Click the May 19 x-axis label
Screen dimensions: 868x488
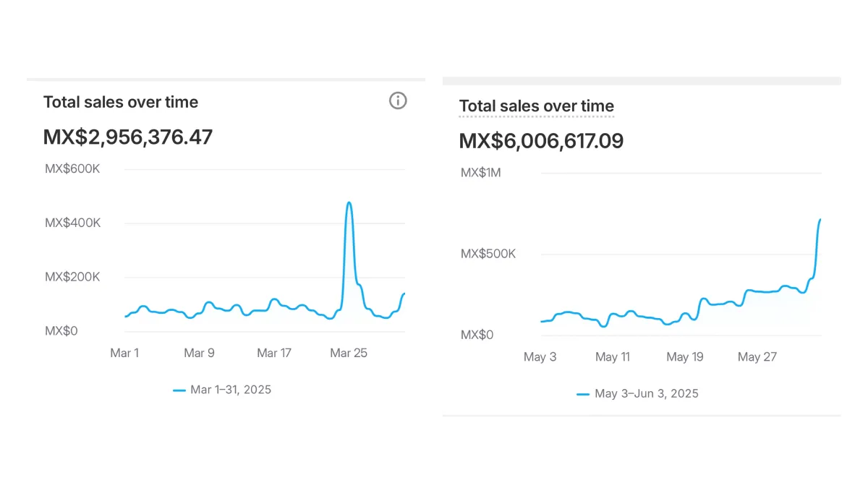pyautogui.click(x=684, y=357)
